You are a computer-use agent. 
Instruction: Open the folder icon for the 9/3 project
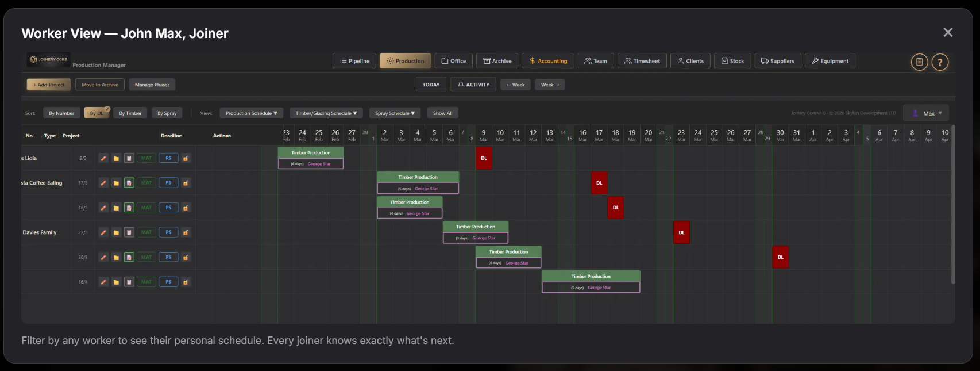coord(116,158)
